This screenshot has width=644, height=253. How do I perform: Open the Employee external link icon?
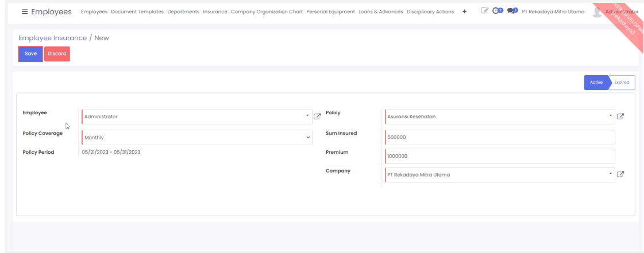(x=317, y=116)
